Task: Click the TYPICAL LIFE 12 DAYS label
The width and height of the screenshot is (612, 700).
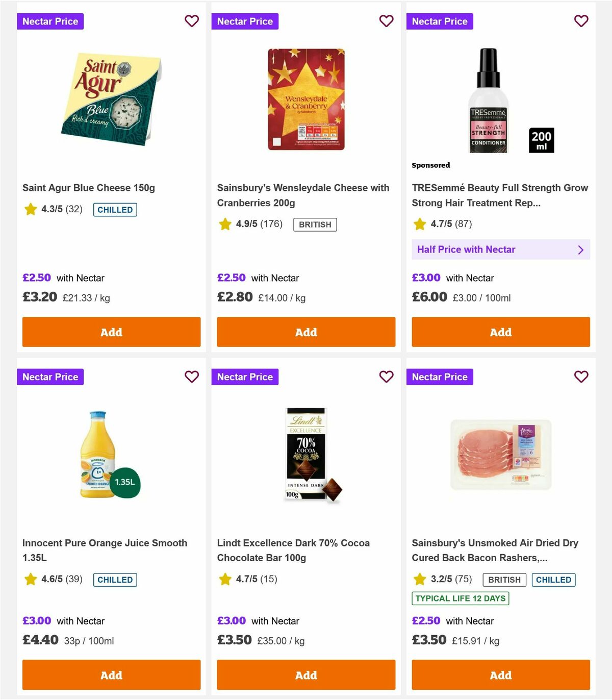Action: (460, 598)
